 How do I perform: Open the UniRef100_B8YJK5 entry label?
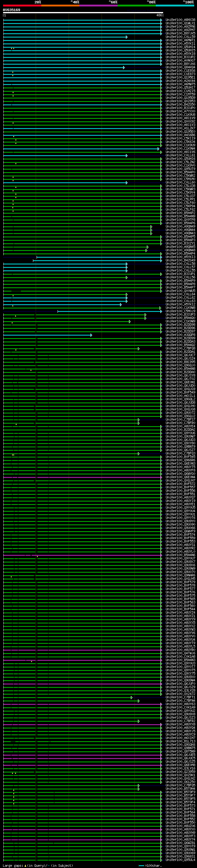point(180,33)
